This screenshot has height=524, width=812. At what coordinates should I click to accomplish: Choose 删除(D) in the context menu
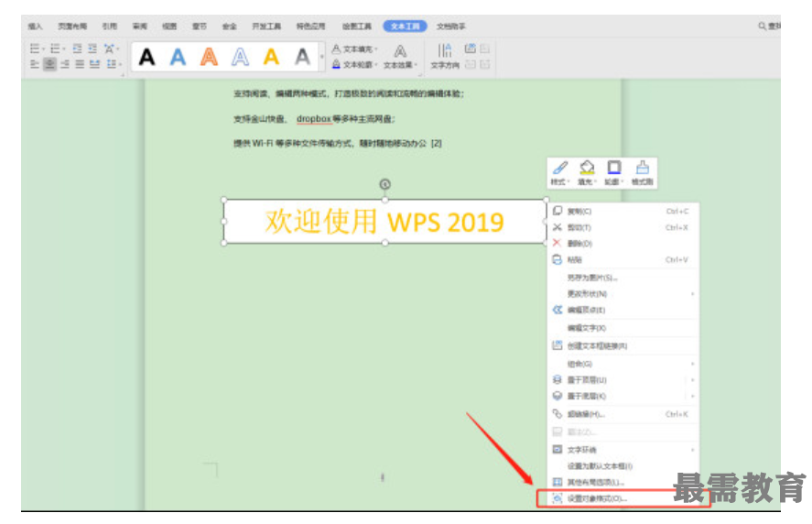623,243
